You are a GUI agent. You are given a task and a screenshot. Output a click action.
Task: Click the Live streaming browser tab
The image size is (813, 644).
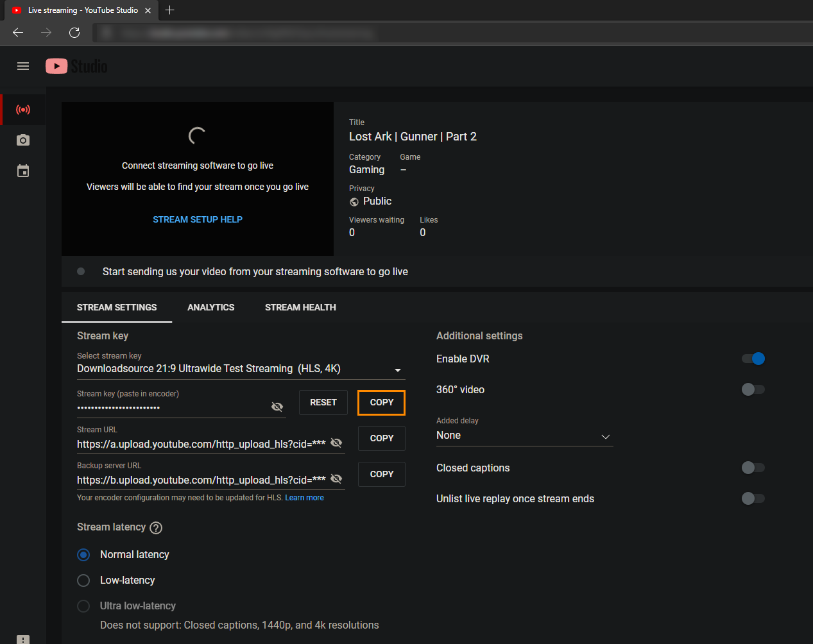tap(80, 10)
